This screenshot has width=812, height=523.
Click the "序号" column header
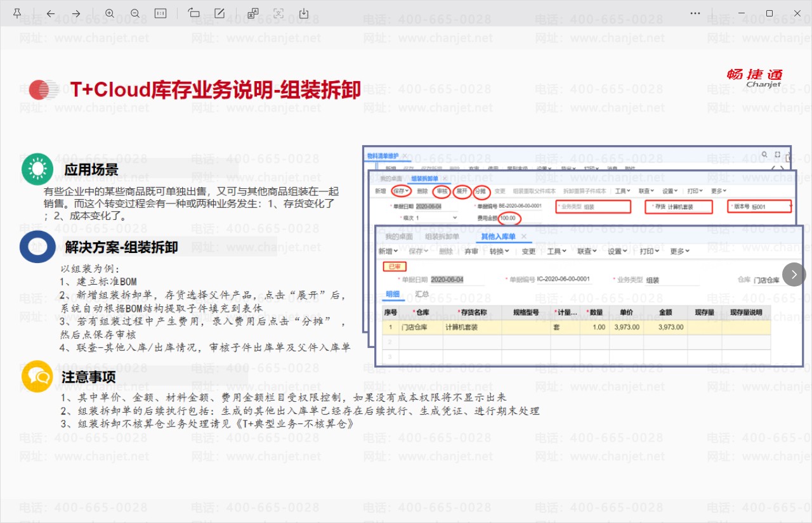pos(391,313)
